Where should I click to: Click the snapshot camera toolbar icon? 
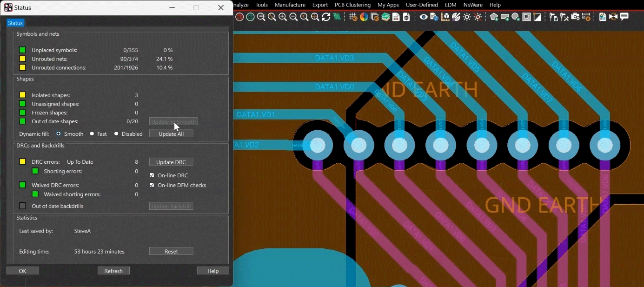575,17
